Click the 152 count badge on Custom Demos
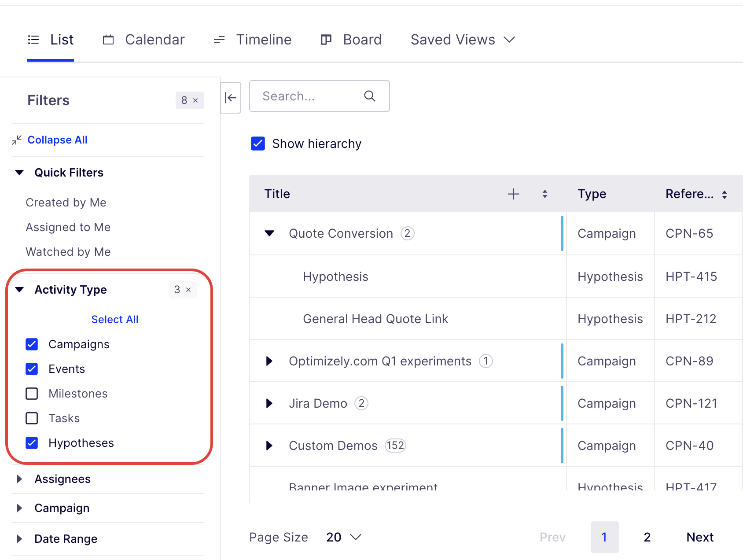Image resolution: width=743 pixels, height=560 pixels. tap(395, 446)
